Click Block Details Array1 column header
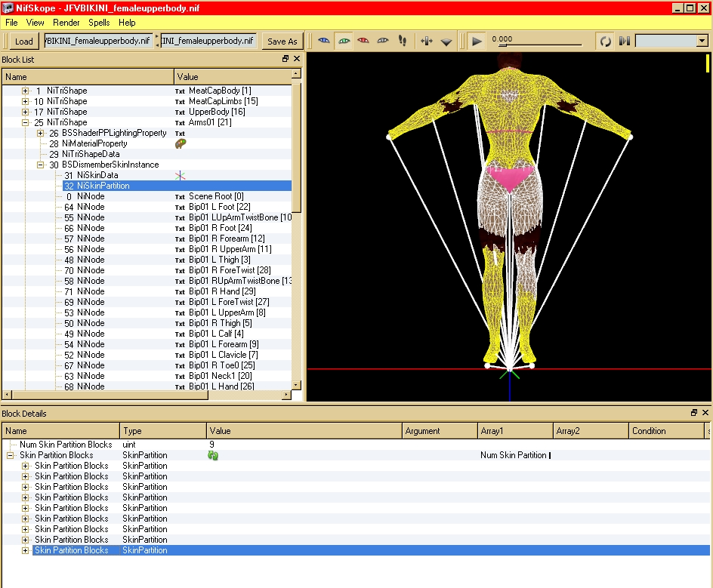Image resolution: width=713 pixels, height=588 pixels. point(515,431)
